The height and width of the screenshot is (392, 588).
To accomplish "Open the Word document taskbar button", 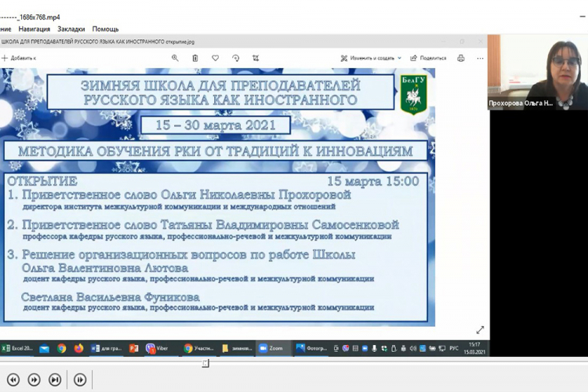I will point(106,348).
